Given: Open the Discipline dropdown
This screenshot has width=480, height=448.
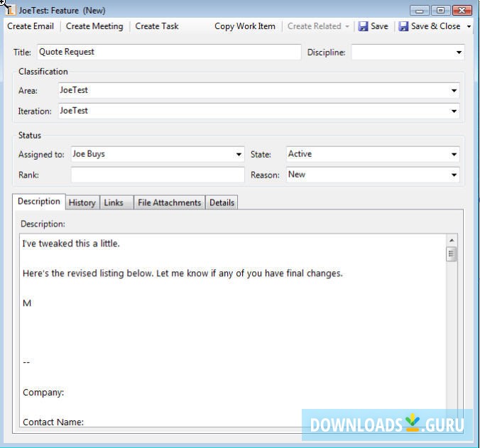Looking at the screenshot, I should coord(459,53).
